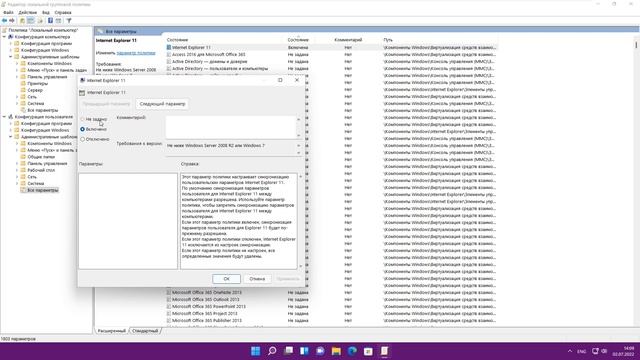Screen dimensions: 640x360
Task: Toggle the show/hide console tree toolbar icon
Action: 31,20
